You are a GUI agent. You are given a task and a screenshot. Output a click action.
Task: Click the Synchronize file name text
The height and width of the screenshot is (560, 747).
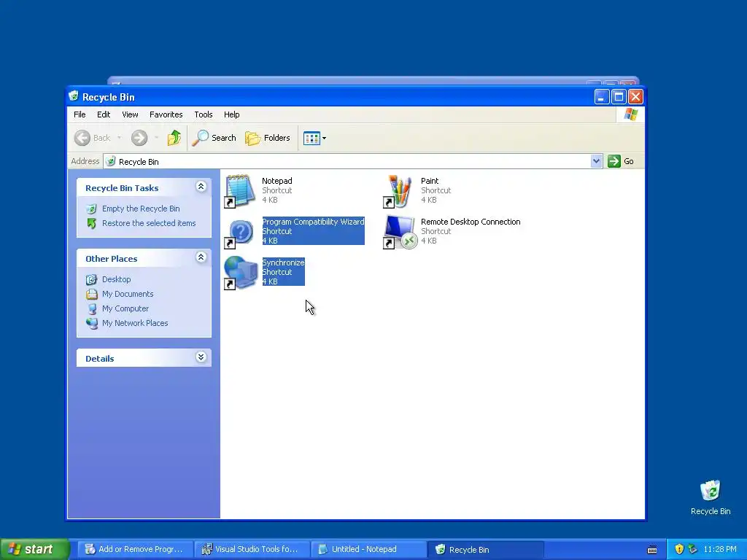point(284,262)
